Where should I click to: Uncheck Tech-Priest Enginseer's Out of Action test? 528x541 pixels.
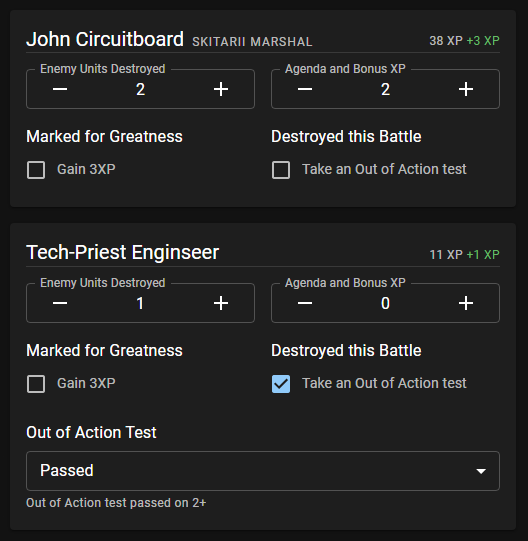tap(281, 384)
